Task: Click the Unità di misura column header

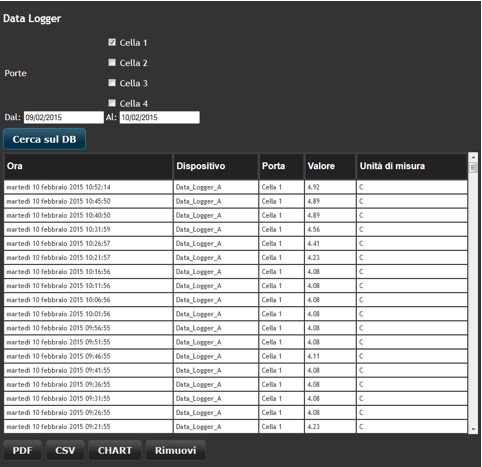Action: 412,166
